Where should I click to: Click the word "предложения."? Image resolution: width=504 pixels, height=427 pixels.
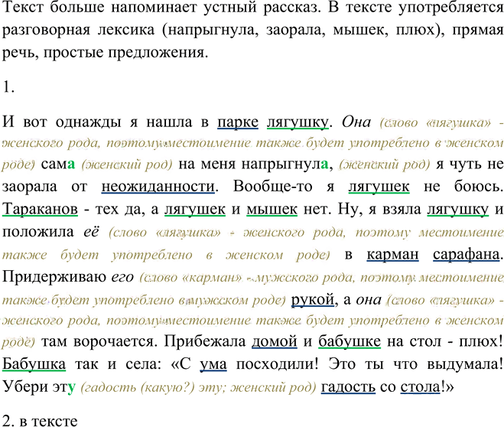point(158,53)
